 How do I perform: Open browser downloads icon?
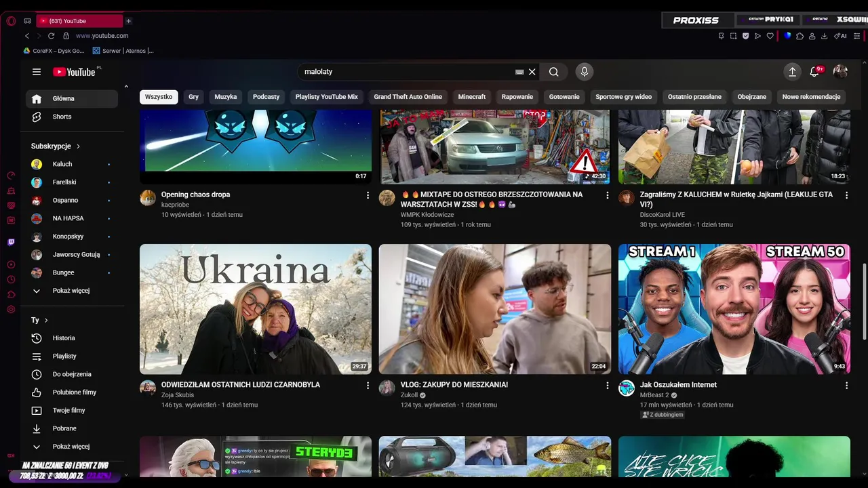point(824,36)
